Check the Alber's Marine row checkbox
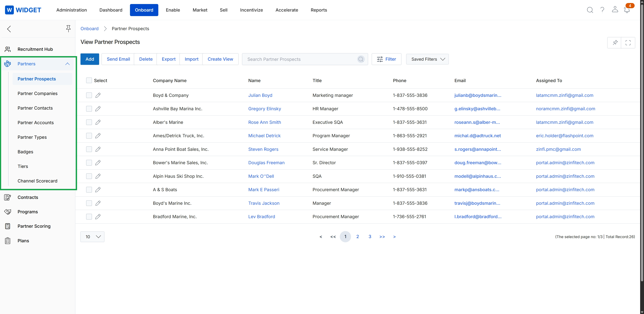The width and height of the screenshot is (644, 314). click(89, 122)
